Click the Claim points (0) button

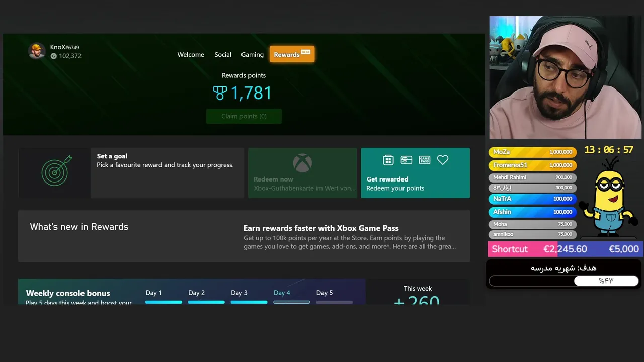(x=244, y=116)
